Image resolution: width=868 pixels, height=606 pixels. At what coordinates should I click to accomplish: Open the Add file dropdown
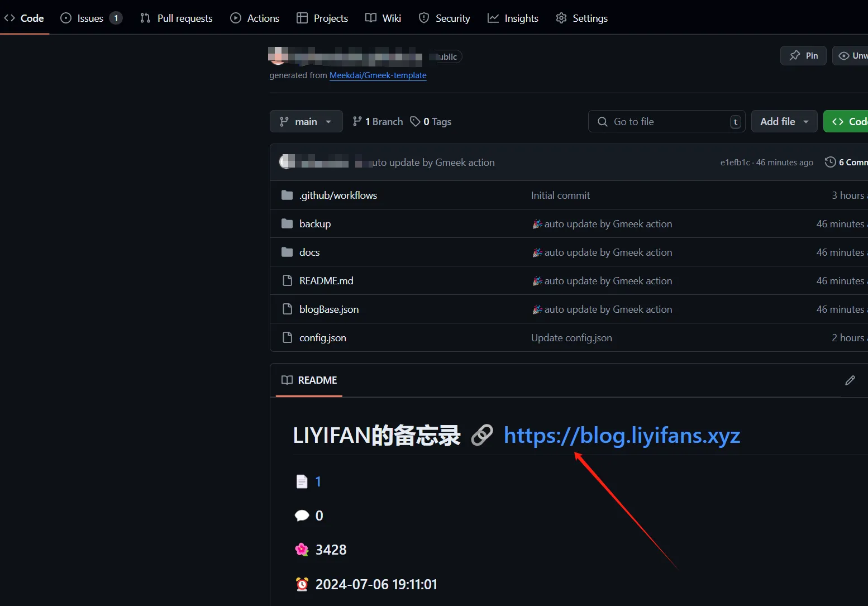(x=784, y=122)
